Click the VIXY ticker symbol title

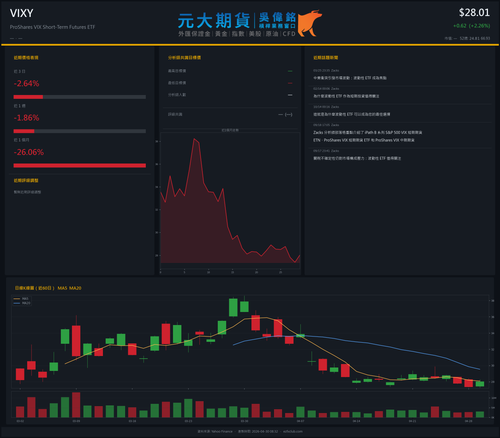[21, 13]
